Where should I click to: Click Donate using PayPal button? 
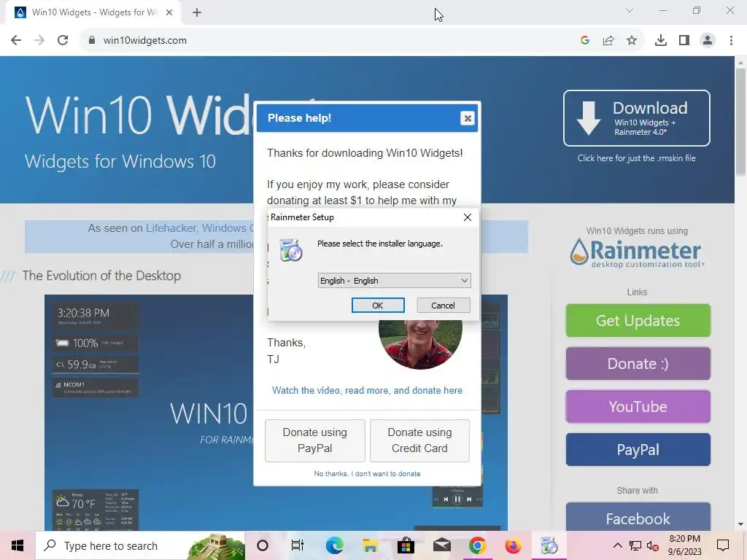click(x=315, y=440)
